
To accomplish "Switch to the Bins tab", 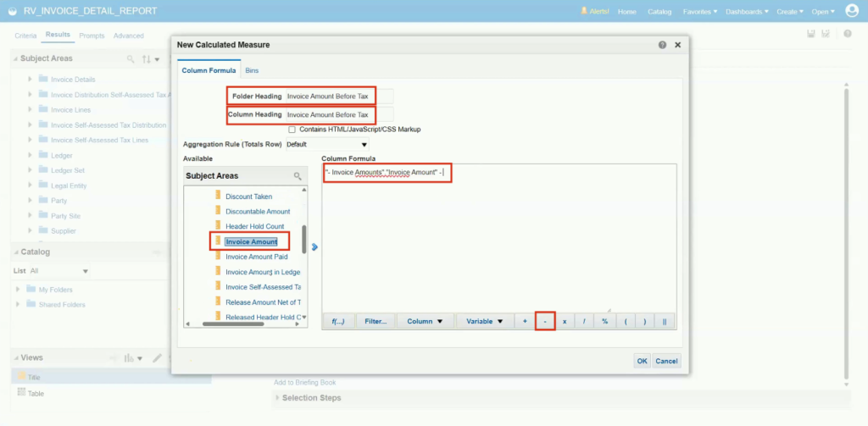I will tap(252, 70).
